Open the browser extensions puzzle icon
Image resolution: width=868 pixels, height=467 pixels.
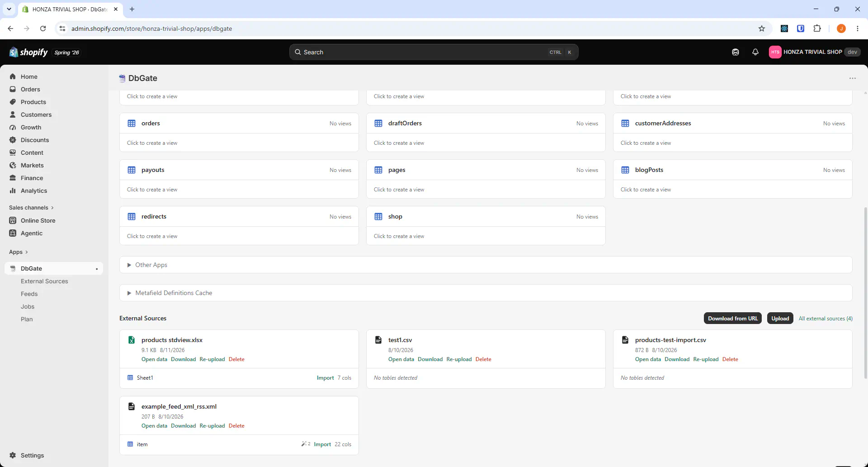[x=817, y=29]
